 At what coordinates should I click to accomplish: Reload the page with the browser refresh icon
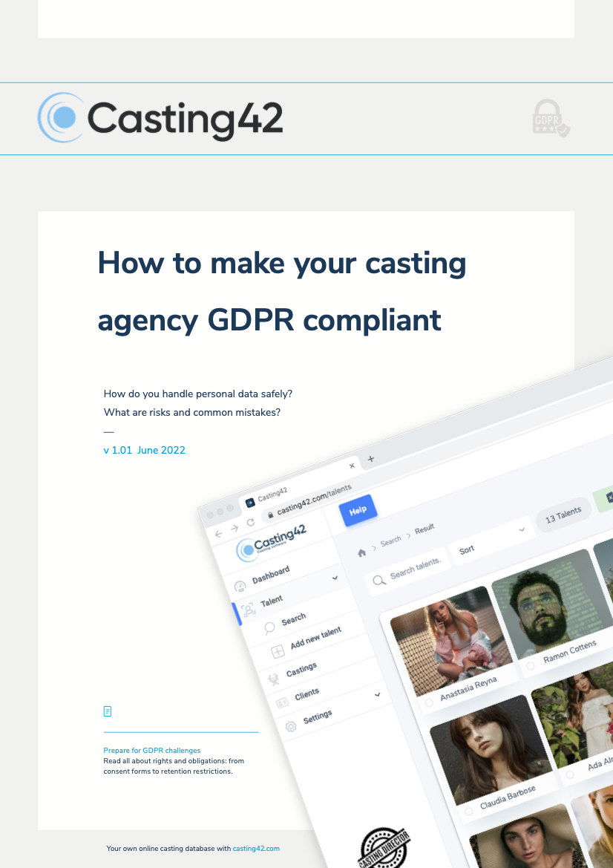pyautogui.click(x=251, y=522)
